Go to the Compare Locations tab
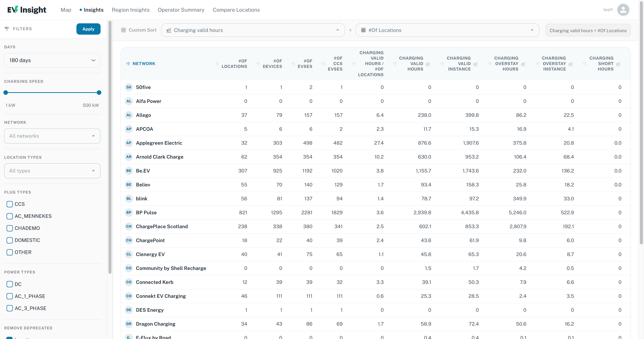 236,10
